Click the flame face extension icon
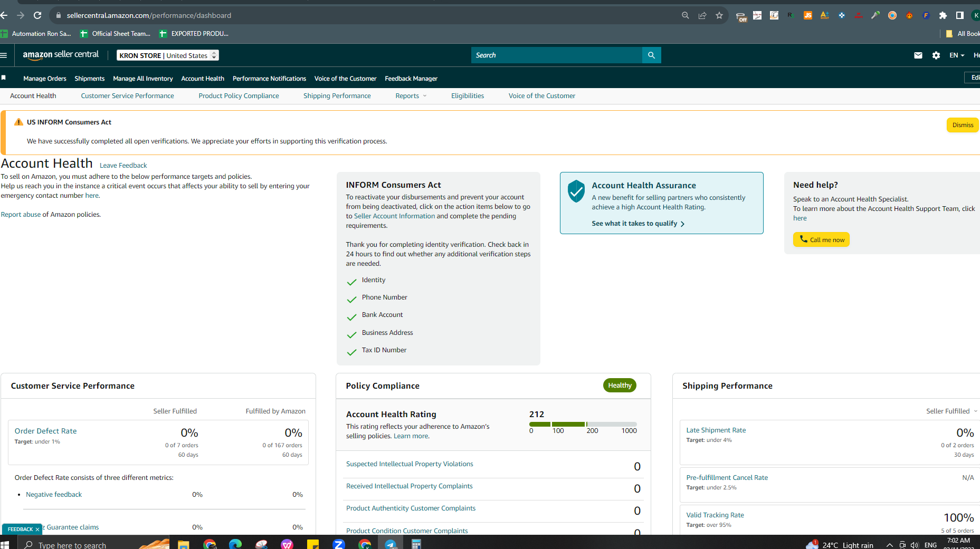Viewport: 980px width, 549px height. tap(909, 15)
